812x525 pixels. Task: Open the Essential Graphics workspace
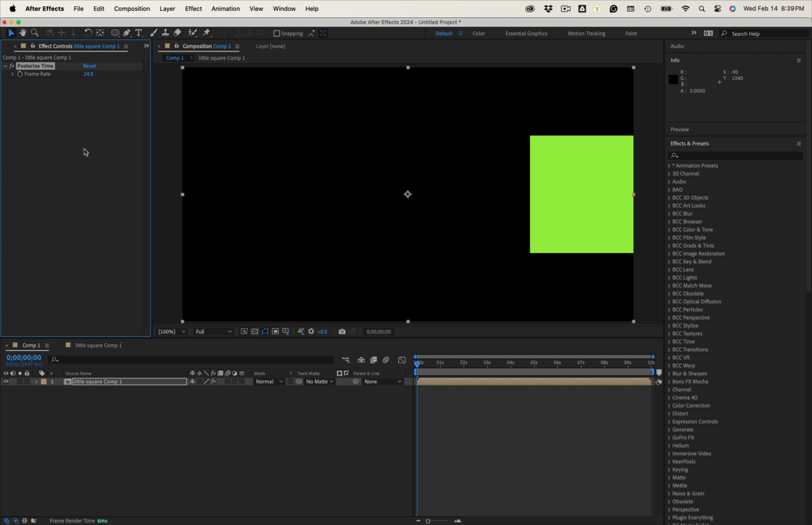pyautogui.click(x=526, y=34)
